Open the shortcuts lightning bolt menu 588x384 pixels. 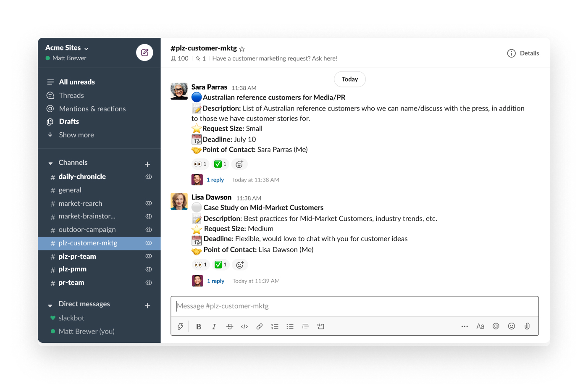[181, 326]
